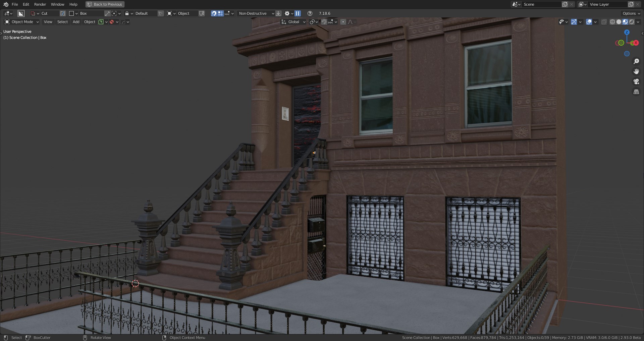Viewport: 644px width, 341px height.
Task: Open the Non-Destructive behavior dropdown
Action: coord(256,13)
